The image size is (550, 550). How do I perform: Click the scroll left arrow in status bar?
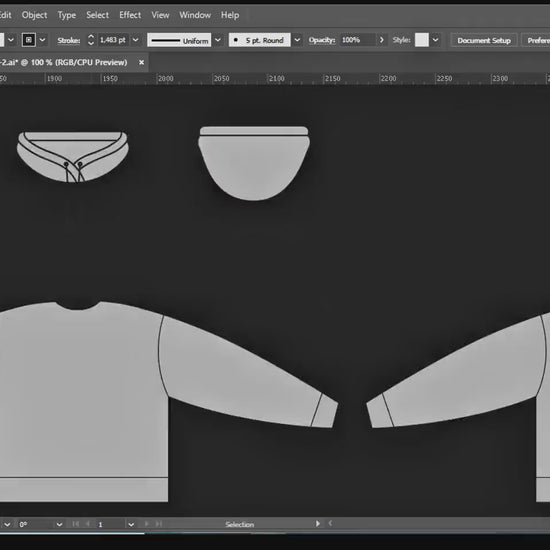(x=330, y=524)
